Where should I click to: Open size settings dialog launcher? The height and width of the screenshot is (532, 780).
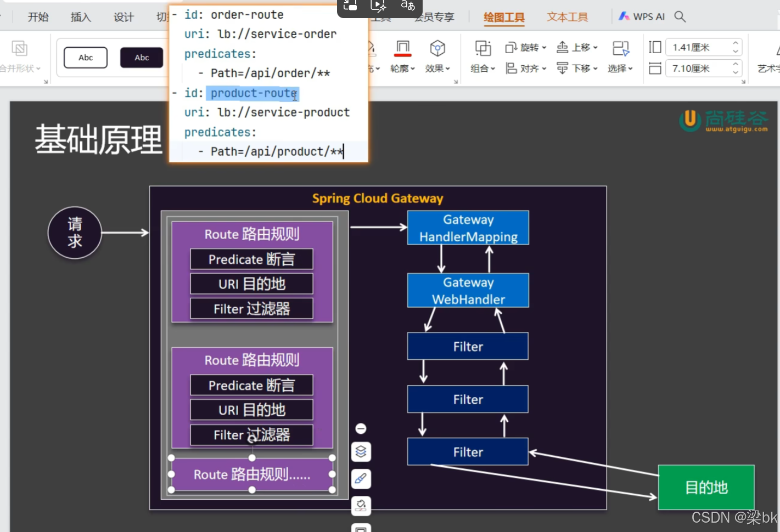coord(743,82)
